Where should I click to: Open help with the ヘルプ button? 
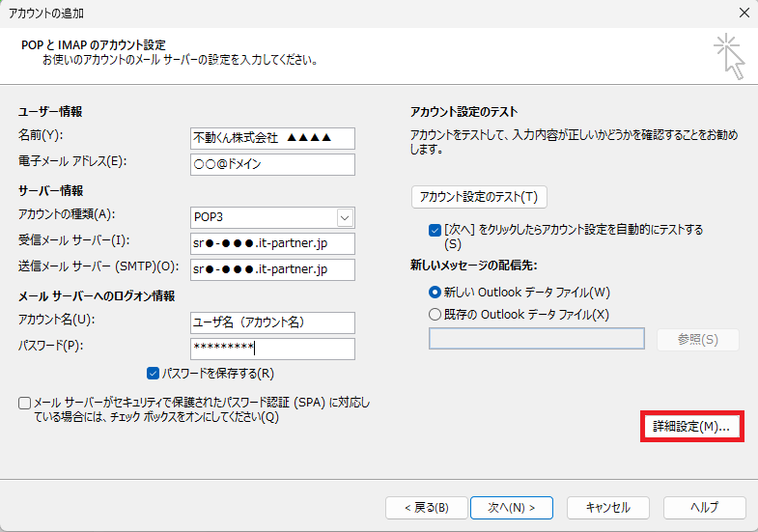(x=704, y=507)
